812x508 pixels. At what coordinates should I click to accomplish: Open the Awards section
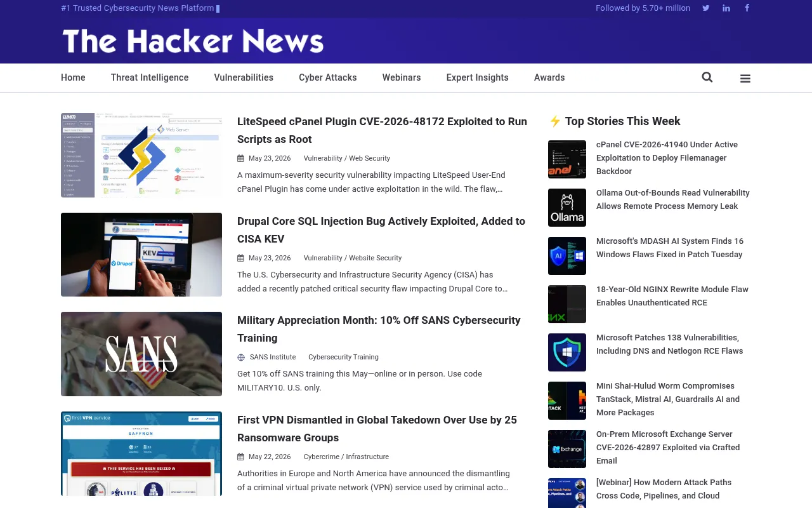549,77
